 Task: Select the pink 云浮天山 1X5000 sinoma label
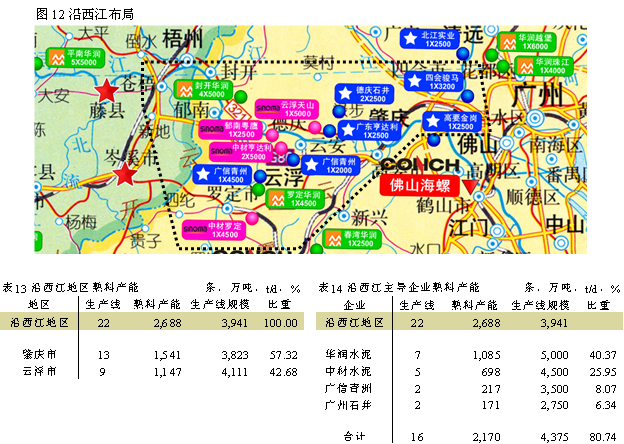tap(287, 109)
